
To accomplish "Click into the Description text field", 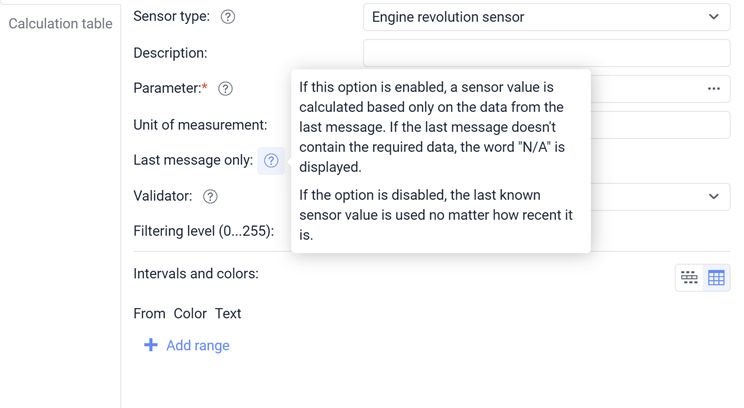I will click(546, 53).
